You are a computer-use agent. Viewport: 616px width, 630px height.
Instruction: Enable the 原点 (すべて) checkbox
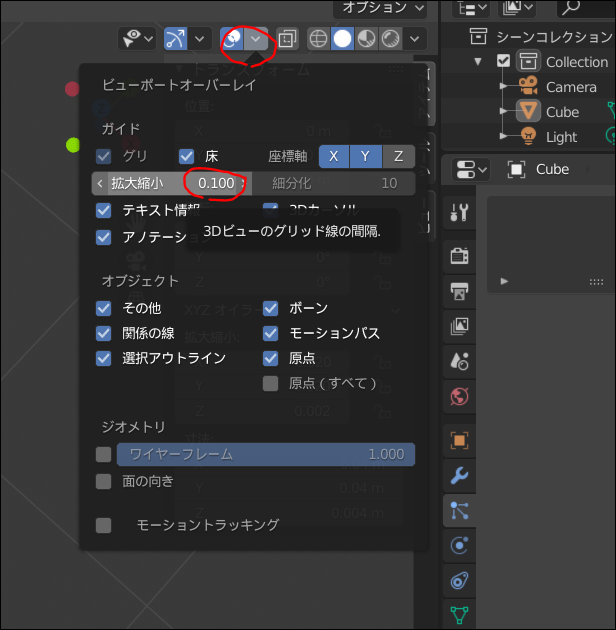[270, 383]
